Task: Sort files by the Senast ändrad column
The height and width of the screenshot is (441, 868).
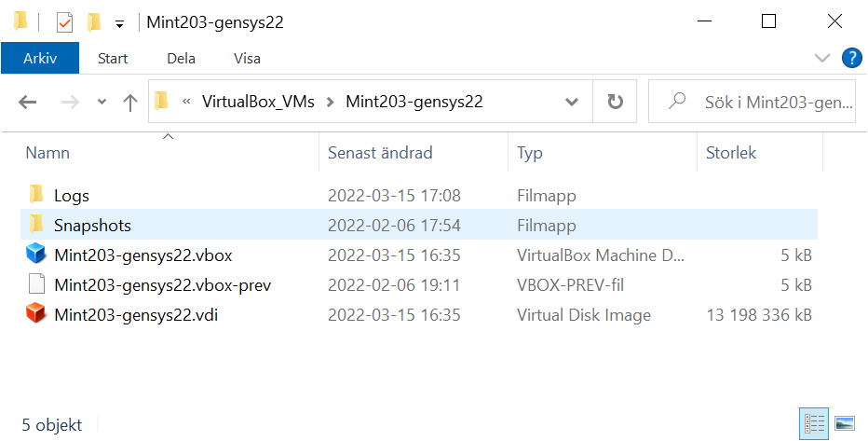Action: click(x=380, y=153)
